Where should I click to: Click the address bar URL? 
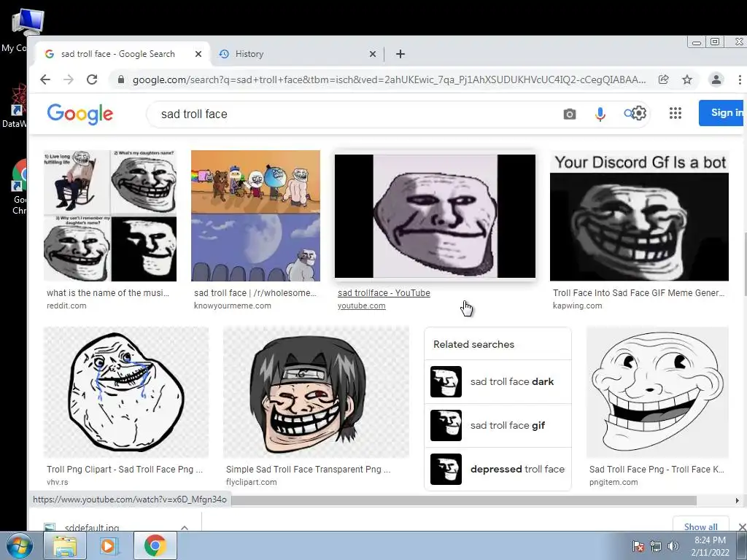[389, 79]
